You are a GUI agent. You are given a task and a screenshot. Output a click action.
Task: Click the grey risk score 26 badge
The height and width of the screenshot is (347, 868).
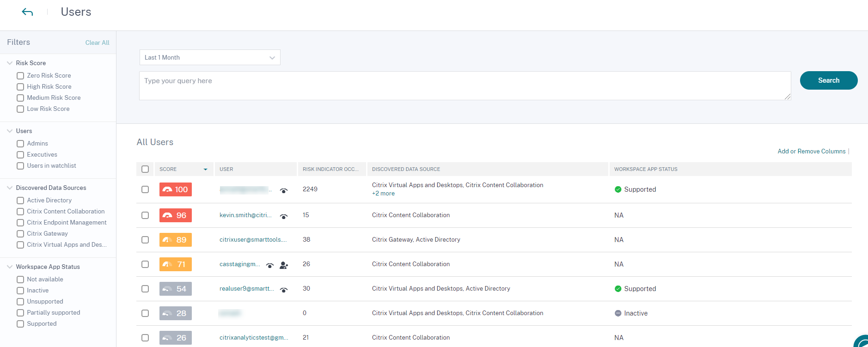(176, 338)
